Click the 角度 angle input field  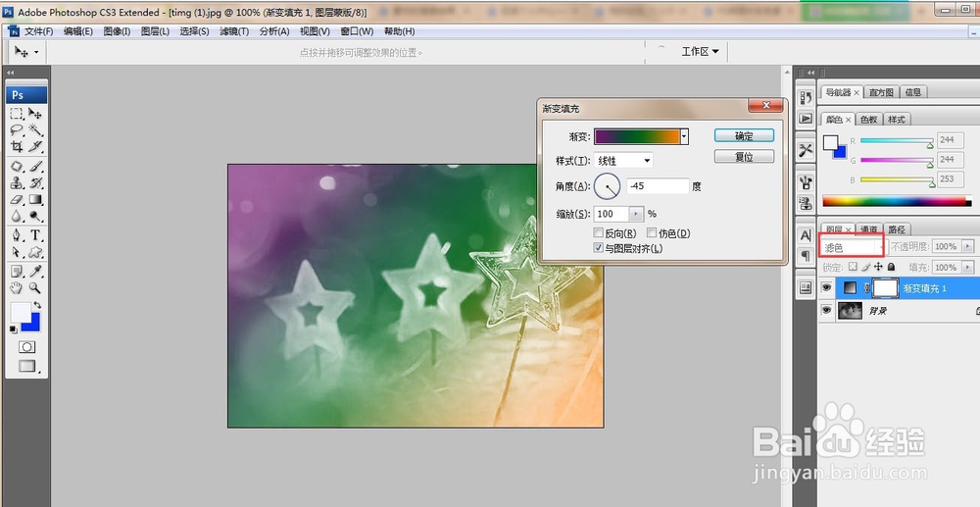(x=658, y=185)
